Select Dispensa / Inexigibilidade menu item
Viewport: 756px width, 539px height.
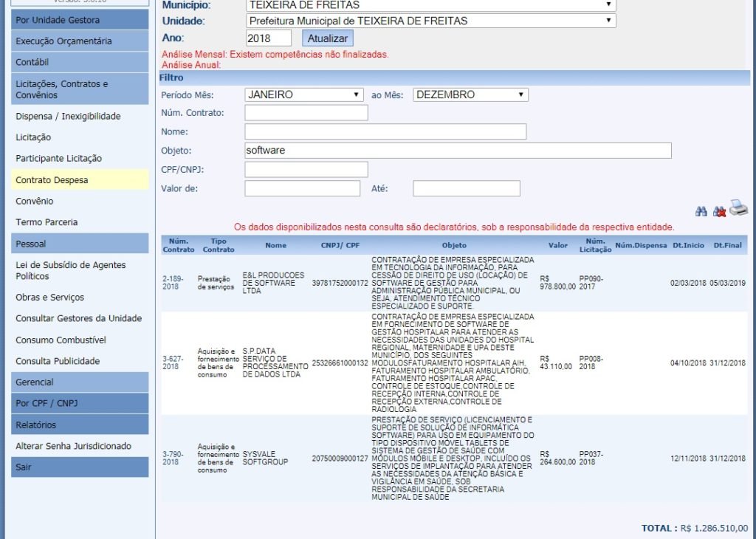point(68,116)
